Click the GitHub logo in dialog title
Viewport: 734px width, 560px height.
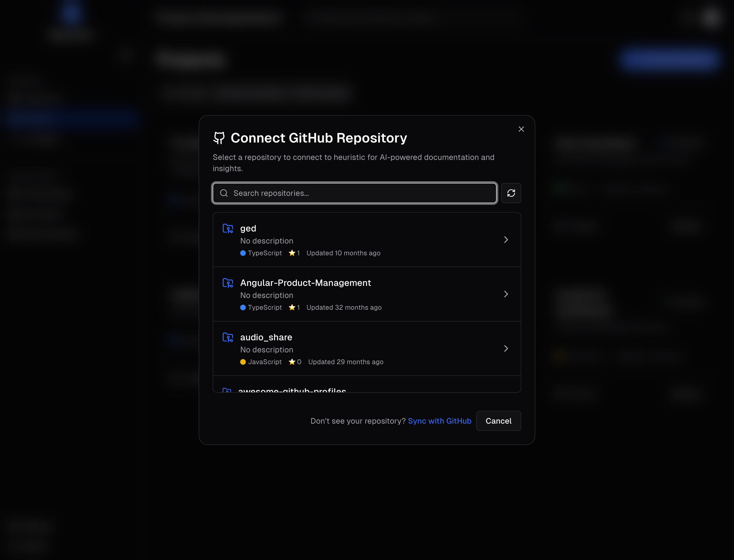pos(219,138)
